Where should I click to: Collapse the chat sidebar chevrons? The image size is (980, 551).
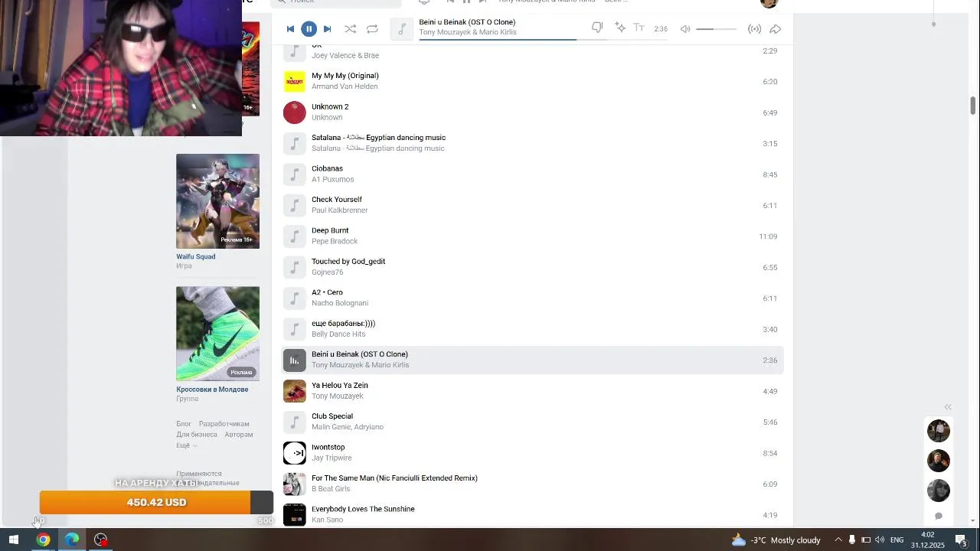948,407
